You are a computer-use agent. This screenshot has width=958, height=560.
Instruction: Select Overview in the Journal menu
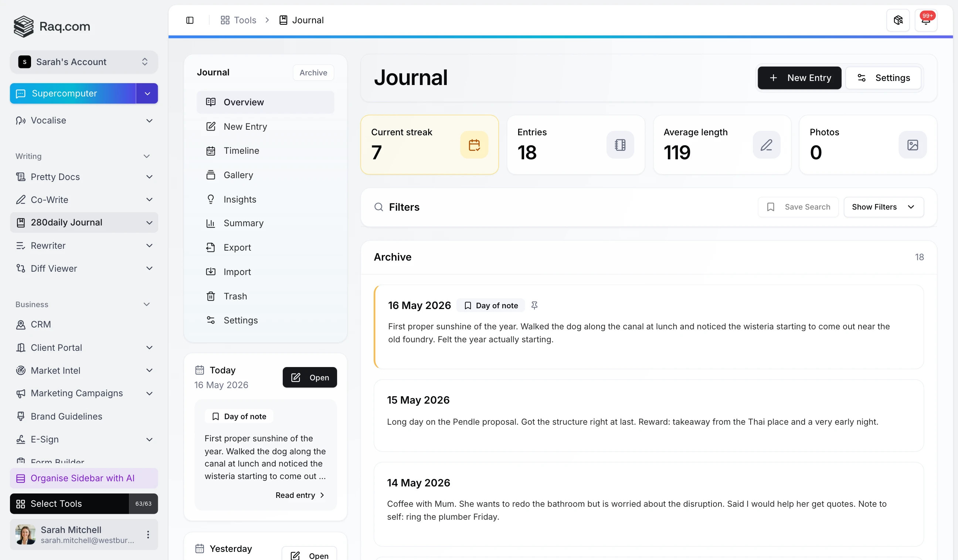pos(265,102)
